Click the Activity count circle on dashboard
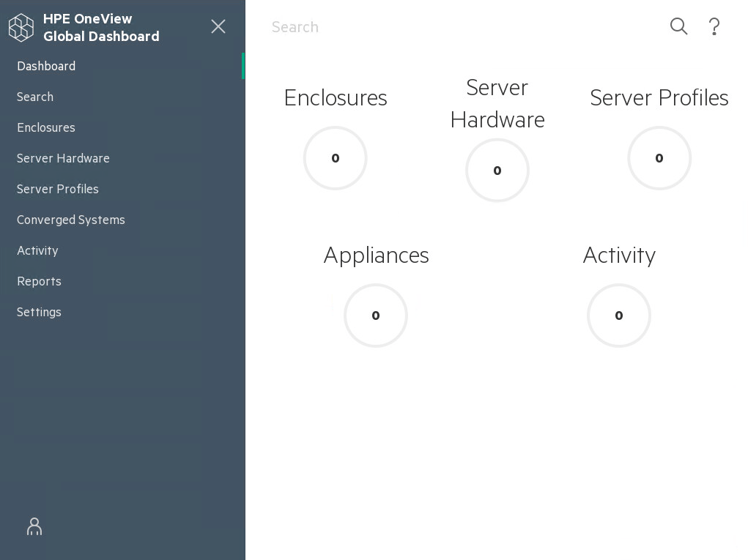Screen dimensions: 748x560 coord(619,315)
